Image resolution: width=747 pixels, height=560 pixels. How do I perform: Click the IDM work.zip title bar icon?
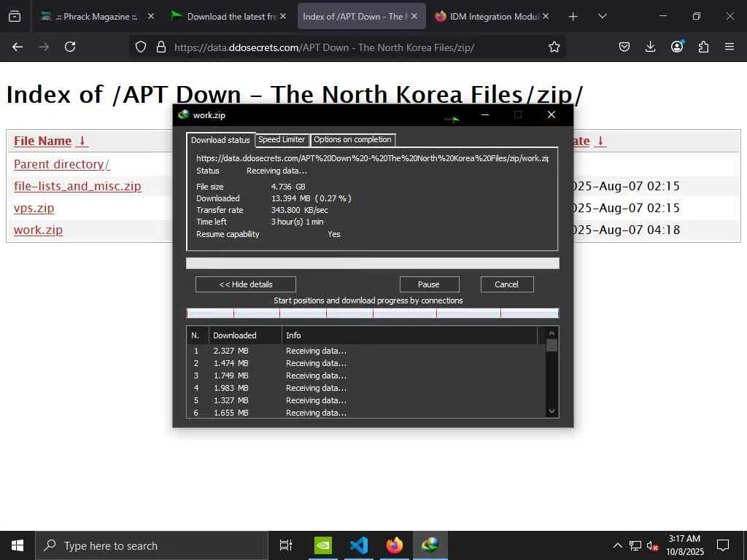tap(183, 114)
